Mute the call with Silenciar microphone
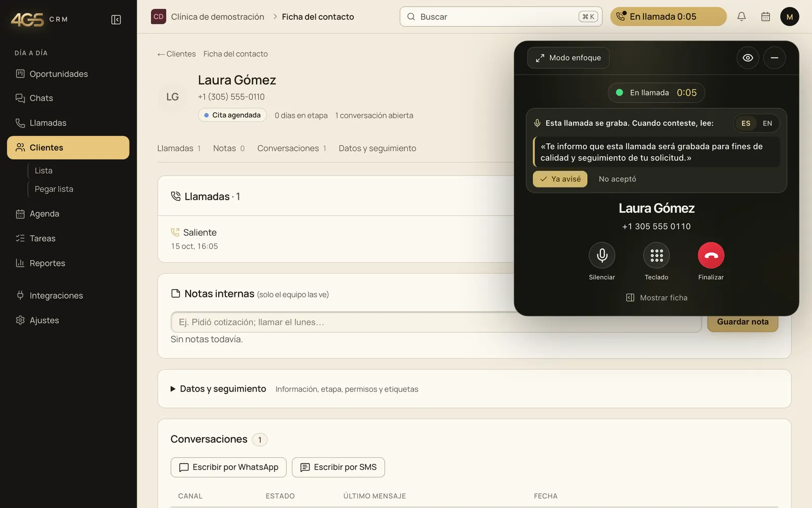The height and width of the screenshot is (508, 812). 602,255
